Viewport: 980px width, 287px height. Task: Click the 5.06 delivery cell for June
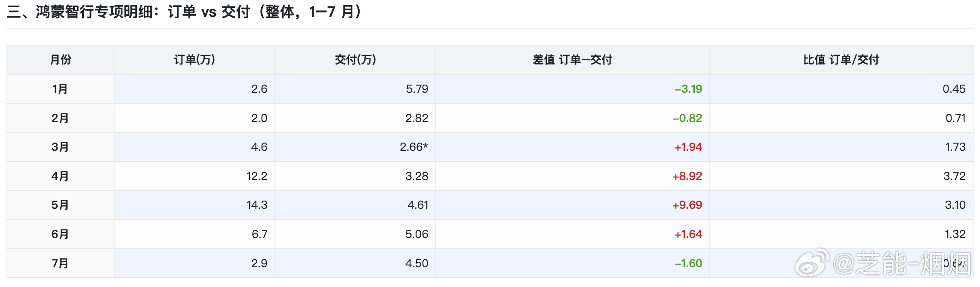point(417,234)
